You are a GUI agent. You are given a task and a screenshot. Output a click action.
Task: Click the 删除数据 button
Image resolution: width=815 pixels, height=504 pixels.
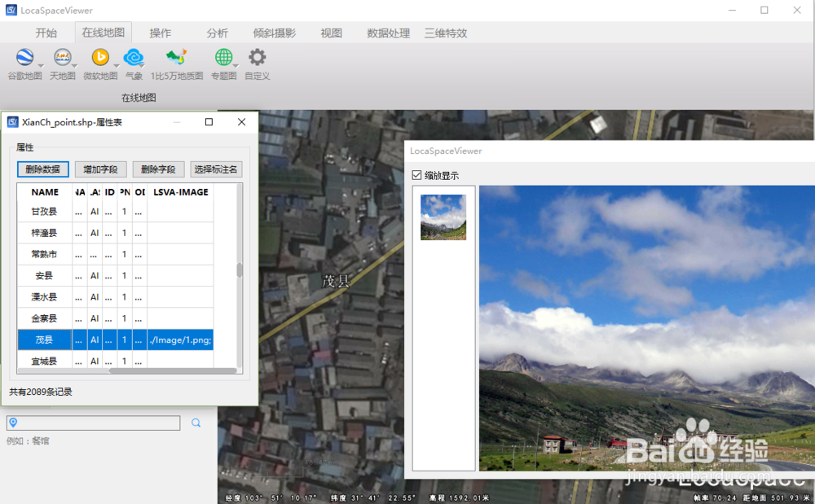(42, 169)
